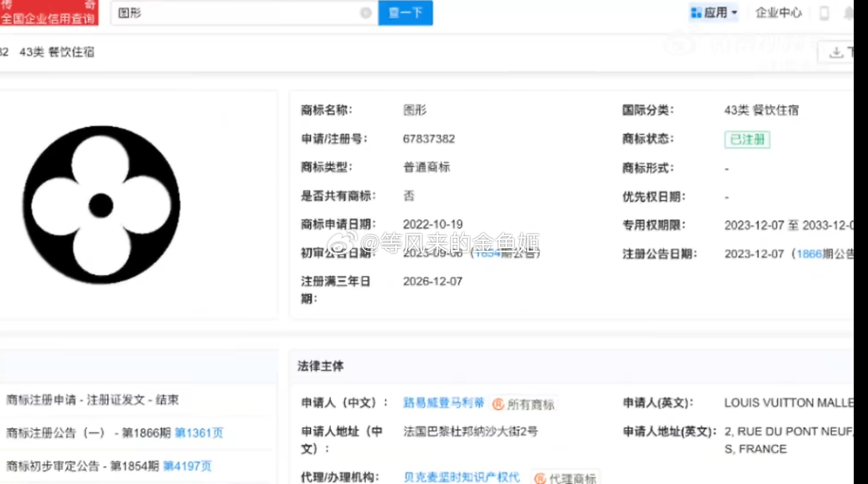Click 43类 餐饮住宿 in the top bar
The image size is (868, 484).
pos(57,52)
